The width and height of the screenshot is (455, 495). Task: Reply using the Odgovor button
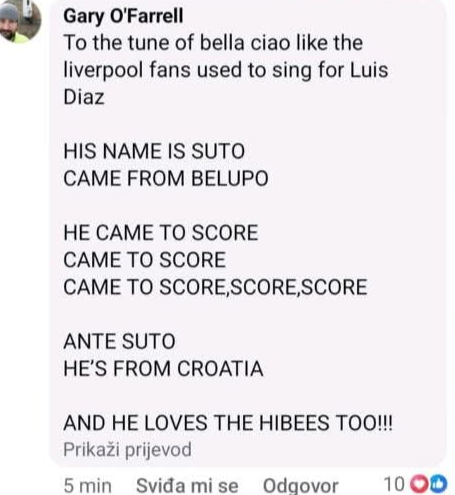click(x=301, y=485)
